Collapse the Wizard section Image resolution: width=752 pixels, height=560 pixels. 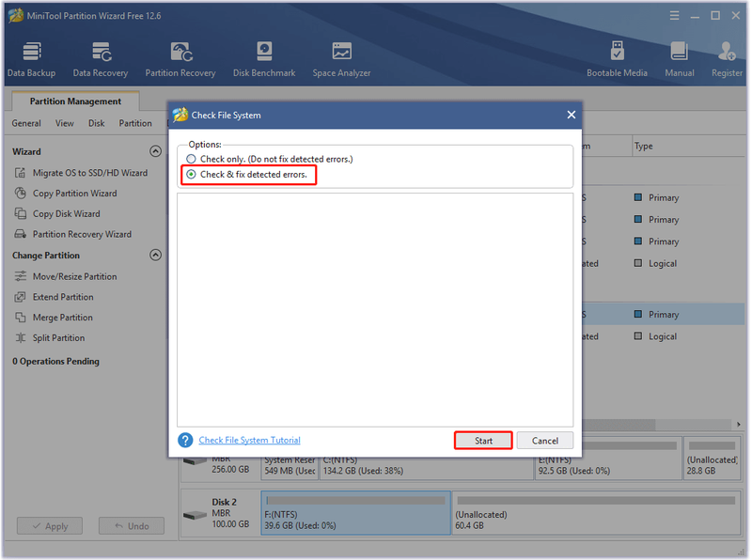click(155, 151)
